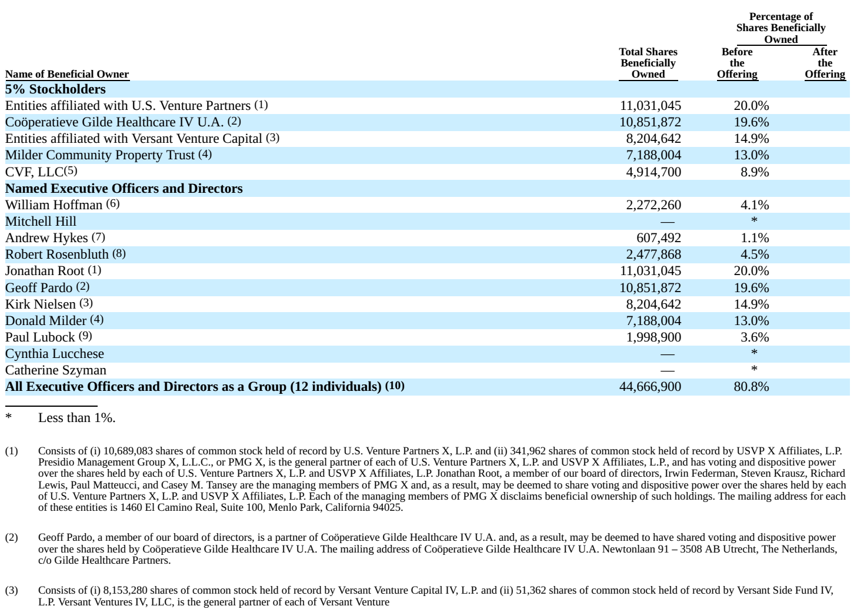Viewport: 857px width, 616px height.
Task: Select the 1.1% value for Andrew Hykes
Action: click(755, 238)
